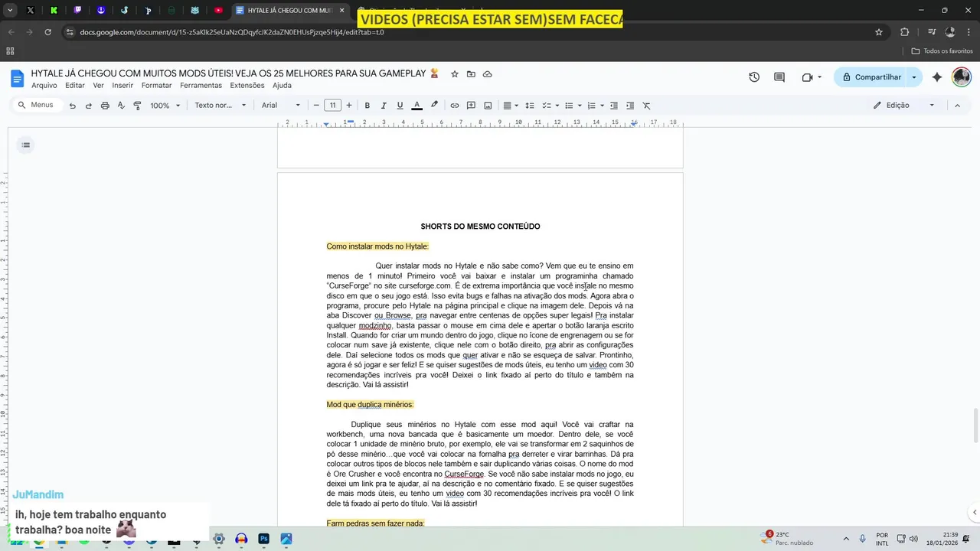Viewport: 980px width, 551px height.
Task: Open text alignment dropdown
Action: [x=511, y=106]
